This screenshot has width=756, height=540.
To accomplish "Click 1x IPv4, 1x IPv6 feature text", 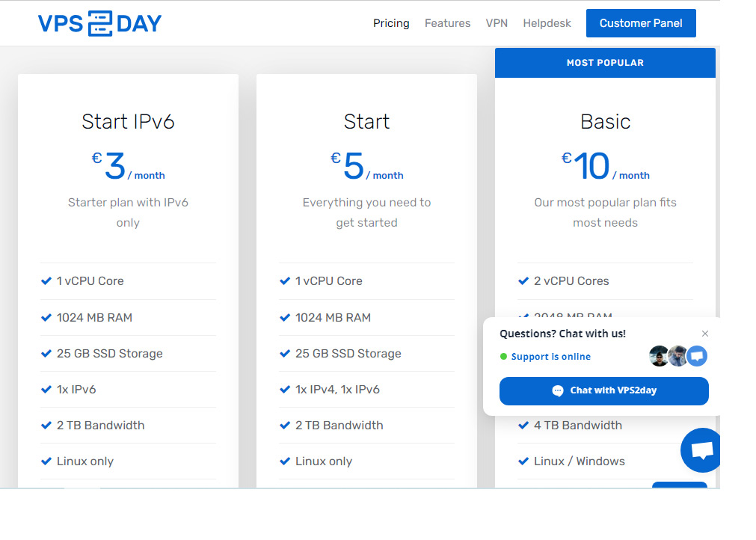I will pos(337,389).
